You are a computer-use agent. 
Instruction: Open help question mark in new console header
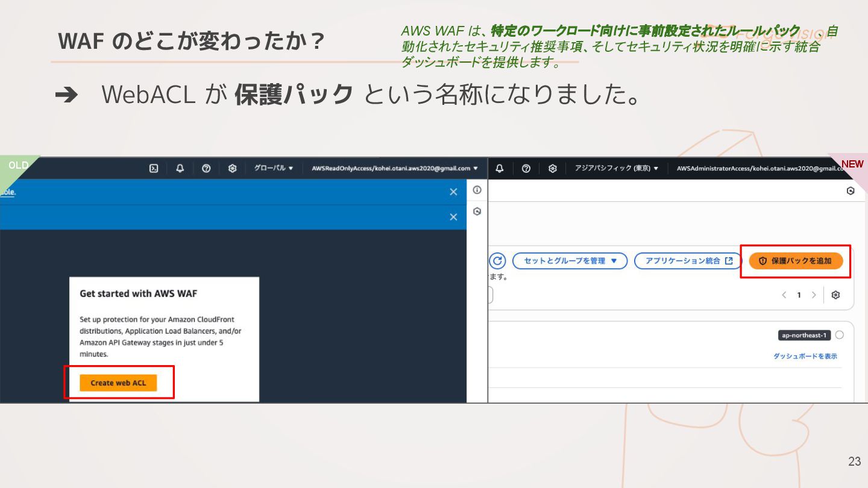526,169
